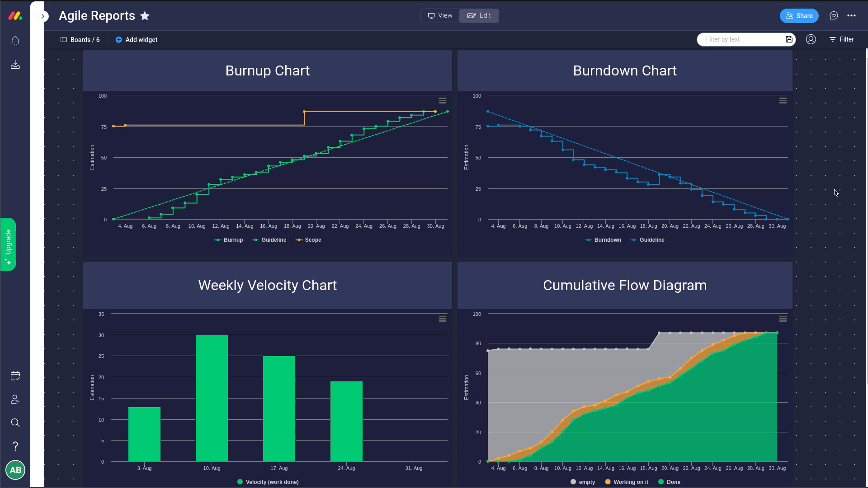Click the Share button
This screenshot has height=488, width=868.
tap(799, 16)
